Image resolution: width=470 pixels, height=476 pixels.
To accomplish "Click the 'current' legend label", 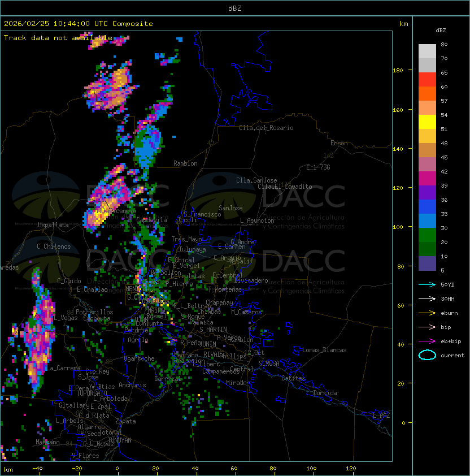I will (x=452, y=356).
